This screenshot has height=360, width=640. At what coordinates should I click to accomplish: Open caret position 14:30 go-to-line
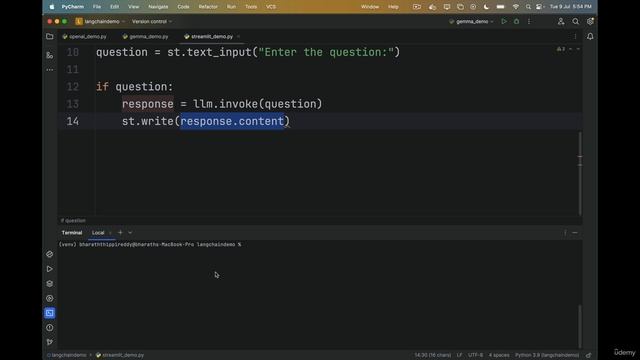[433, 355]
